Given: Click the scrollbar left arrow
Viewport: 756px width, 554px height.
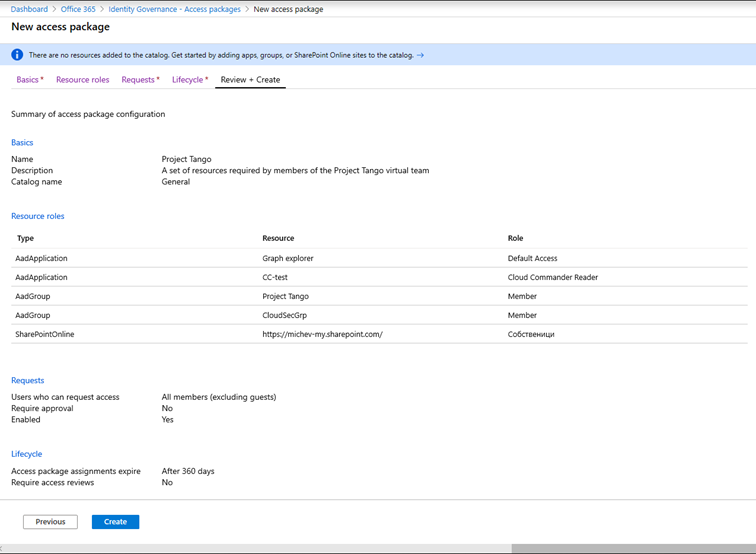Looking at the screenshot, I should click(x=2, y=549).
